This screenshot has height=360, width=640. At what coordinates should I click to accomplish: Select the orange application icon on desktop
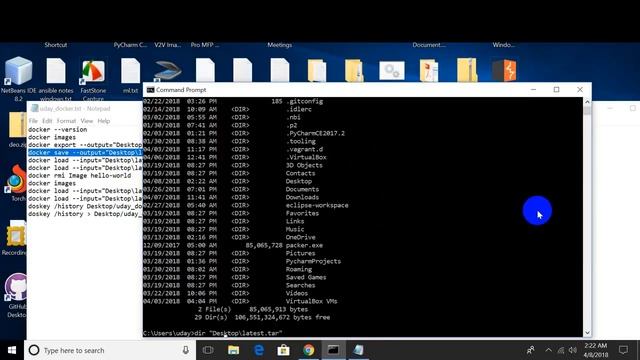tap(504, 70)
